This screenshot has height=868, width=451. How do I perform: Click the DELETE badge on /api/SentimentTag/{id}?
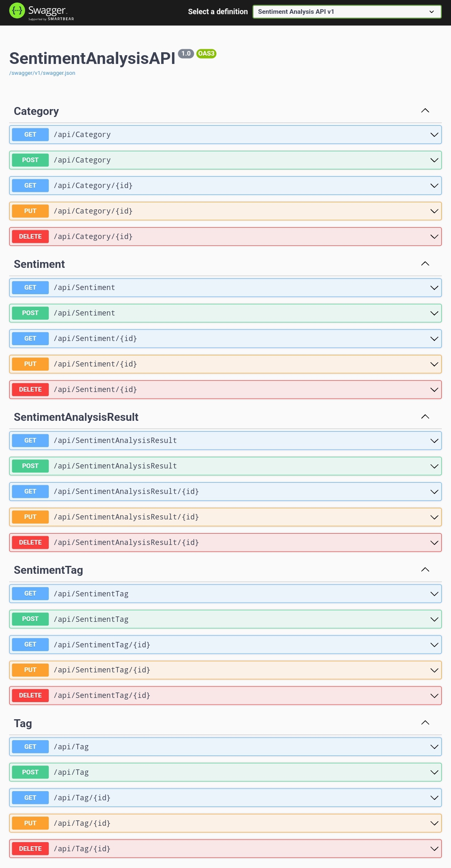[x=30, y=695]
